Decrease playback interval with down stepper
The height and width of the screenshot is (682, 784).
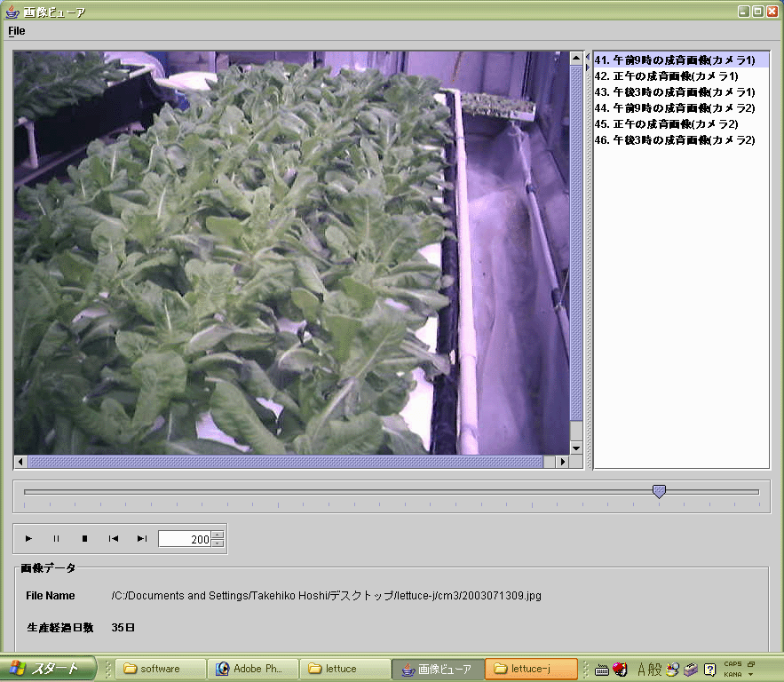[x=218, y=543]
